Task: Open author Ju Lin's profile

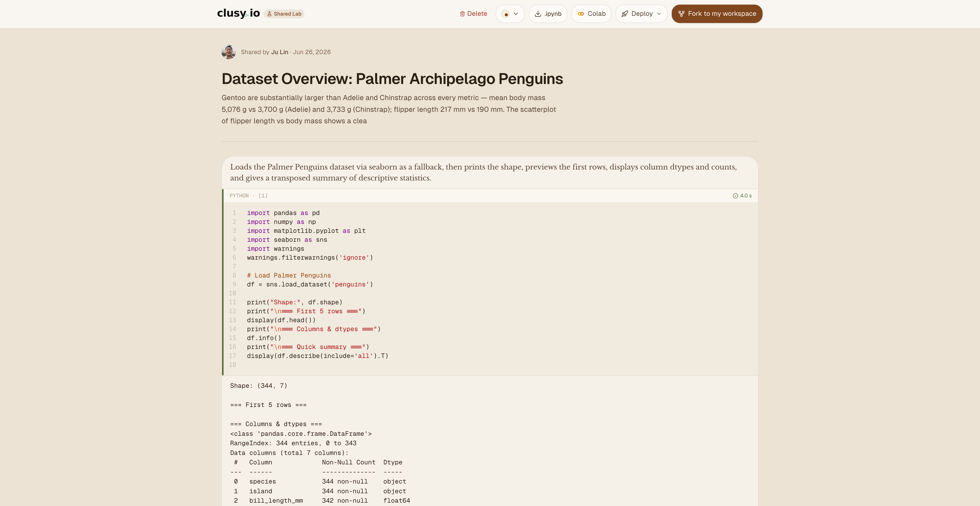Action: pyautogui.click(x=280, y=52)
